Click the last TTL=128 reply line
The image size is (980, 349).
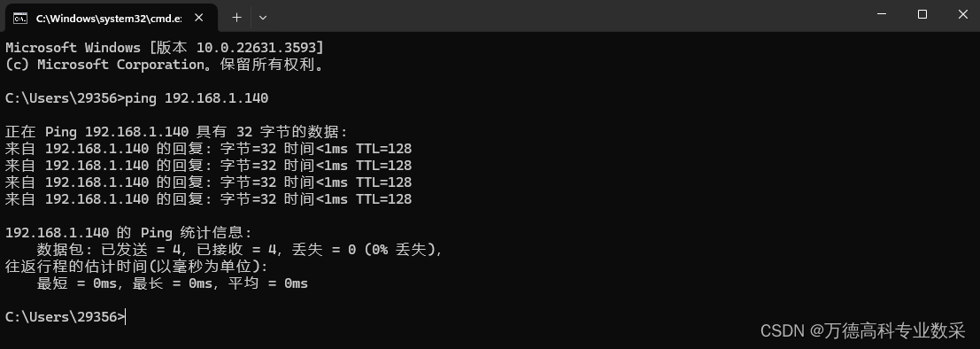[x=208, y=199]
